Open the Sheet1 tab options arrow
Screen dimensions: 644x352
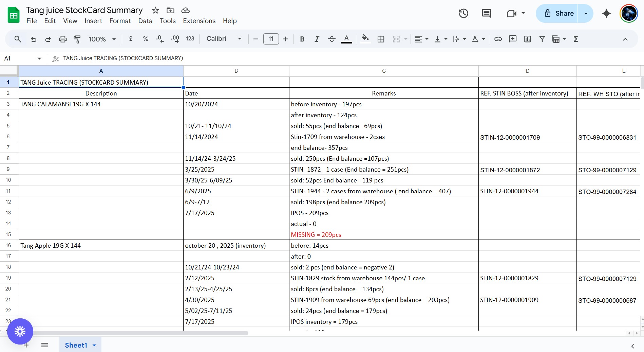tap(94, 345)
